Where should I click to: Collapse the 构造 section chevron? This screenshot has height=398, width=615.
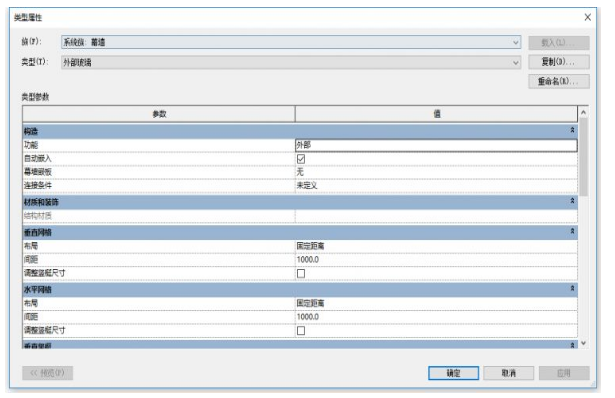pos(572,130)
